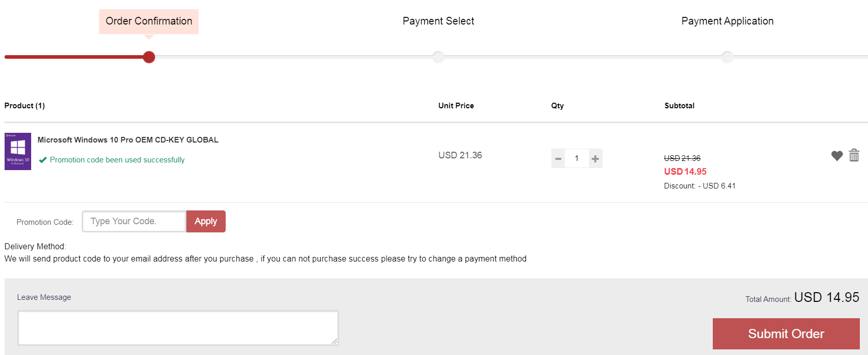Viewport: 868px width, 355px height.
Task: Click inside the Leave Message text area
Action: pos(178,328)
